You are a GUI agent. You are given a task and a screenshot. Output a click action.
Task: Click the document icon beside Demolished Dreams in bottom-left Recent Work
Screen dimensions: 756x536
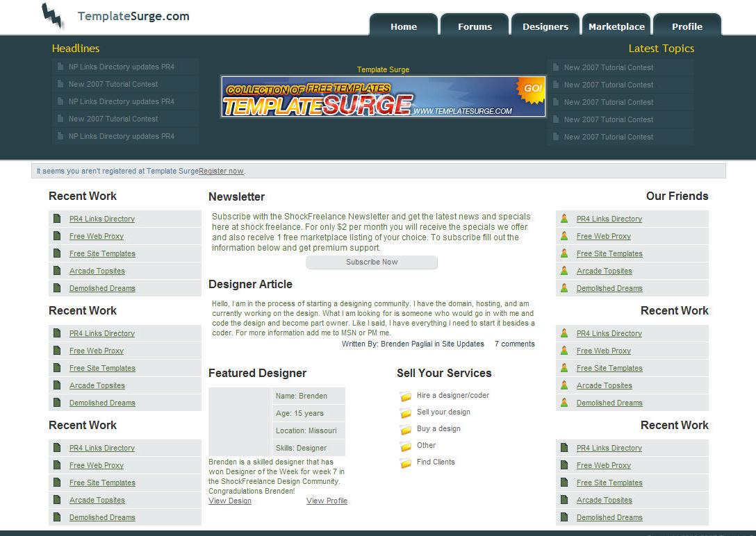[57, 517]
